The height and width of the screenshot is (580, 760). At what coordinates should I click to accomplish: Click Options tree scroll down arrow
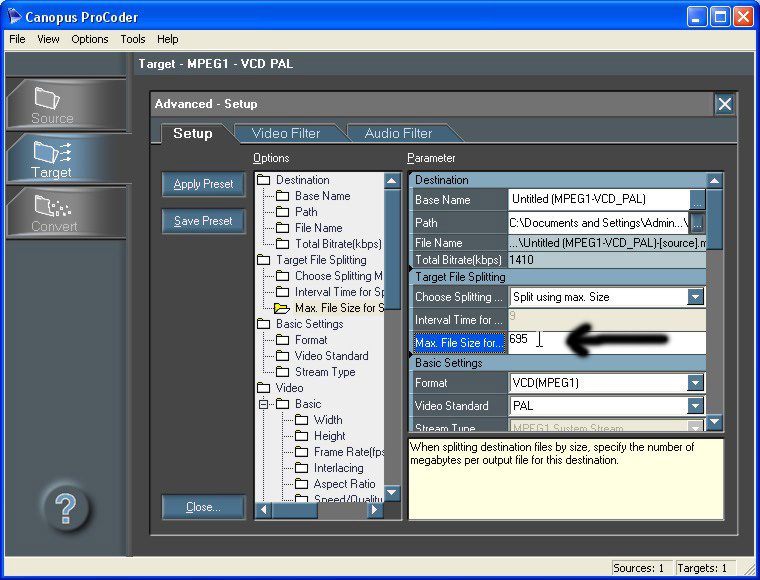(392, 493)
